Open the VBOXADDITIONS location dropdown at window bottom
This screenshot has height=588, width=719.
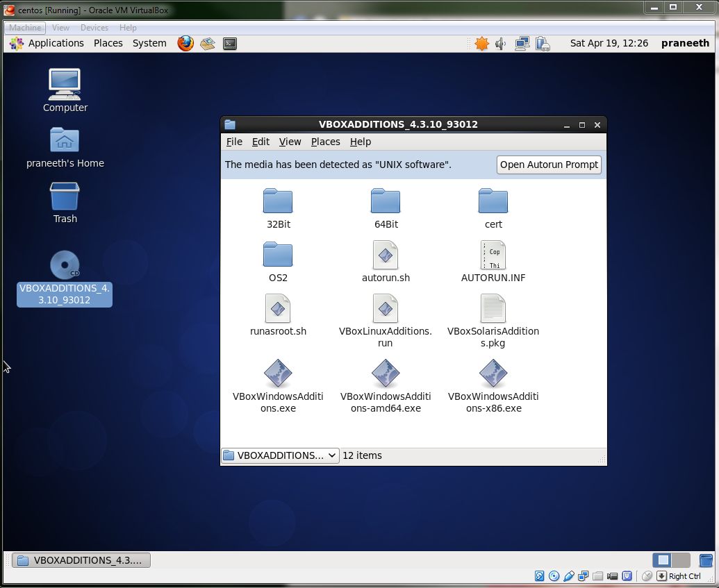pos(279,455)
